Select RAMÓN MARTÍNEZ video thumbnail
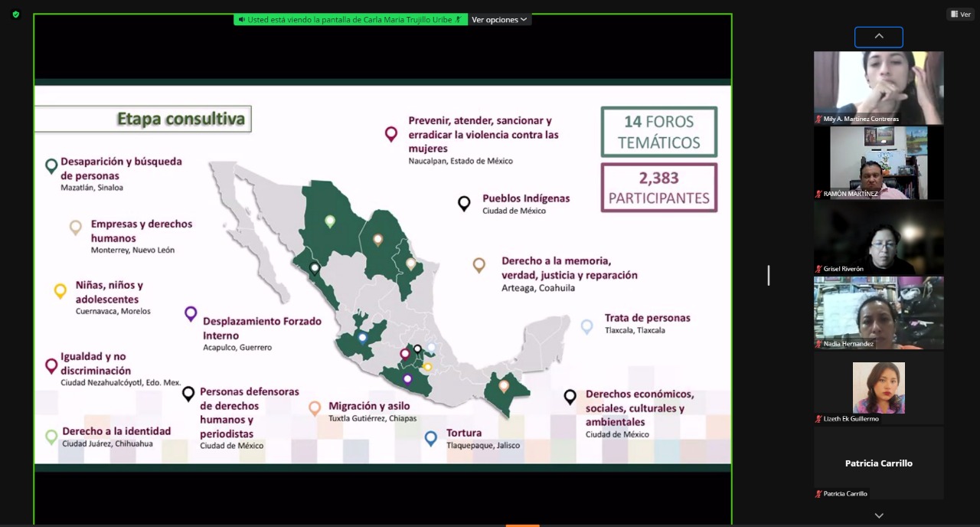980x527 pixels. point(879,162)
